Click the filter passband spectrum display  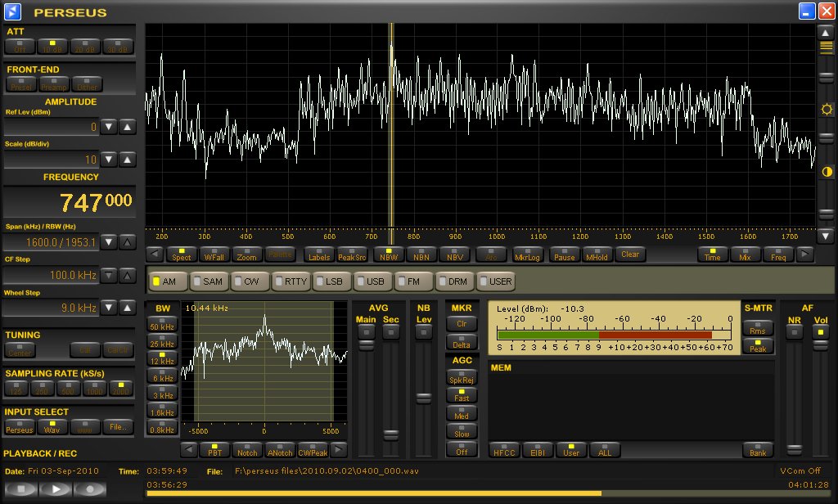point(264,362)
